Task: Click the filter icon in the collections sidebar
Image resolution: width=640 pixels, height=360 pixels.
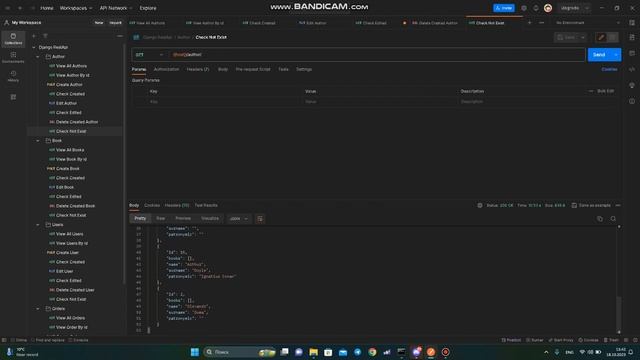Action: 45,36
